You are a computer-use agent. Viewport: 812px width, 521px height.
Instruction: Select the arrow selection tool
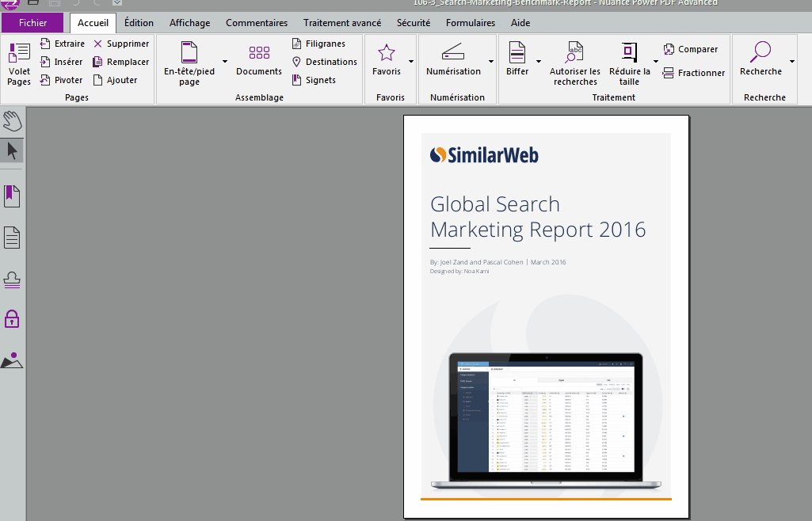(x=12, y=150)
